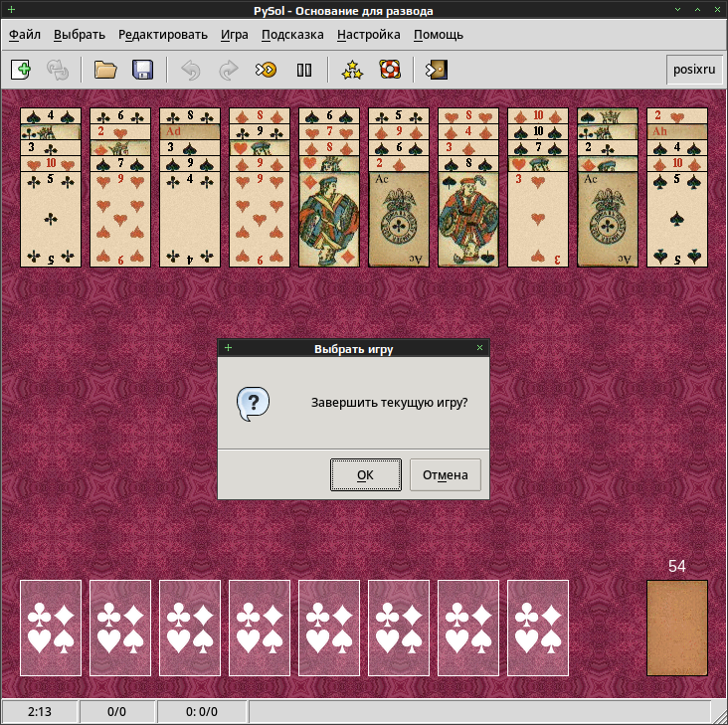Open a saved game with folder icon

(105, 70)
